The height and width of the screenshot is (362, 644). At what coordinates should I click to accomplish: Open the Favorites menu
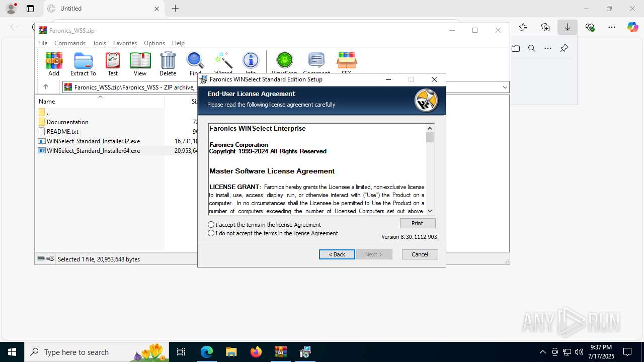(x=125, y=43)
